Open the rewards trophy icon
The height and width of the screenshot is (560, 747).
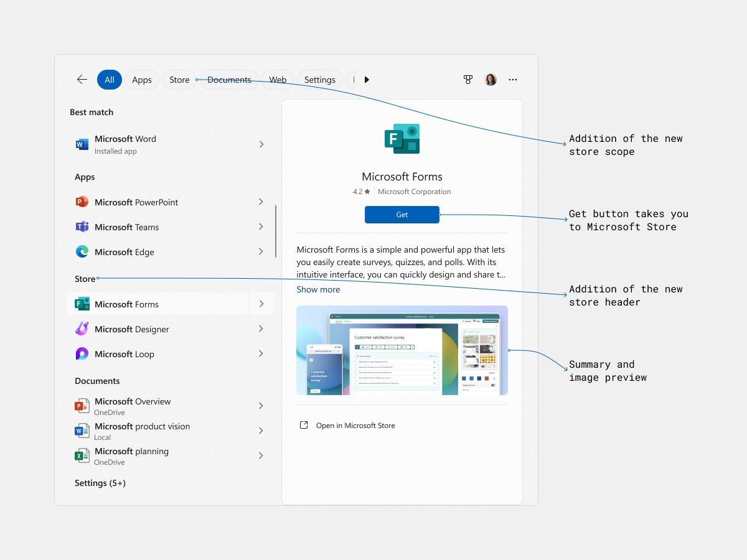click(x=468, y=80)
